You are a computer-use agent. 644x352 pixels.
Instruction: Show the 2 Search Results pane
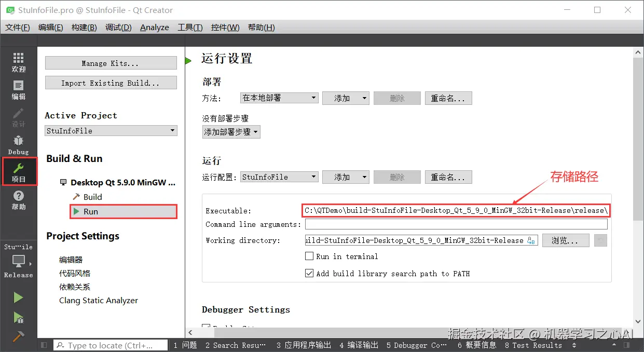(x=235, y=345)
